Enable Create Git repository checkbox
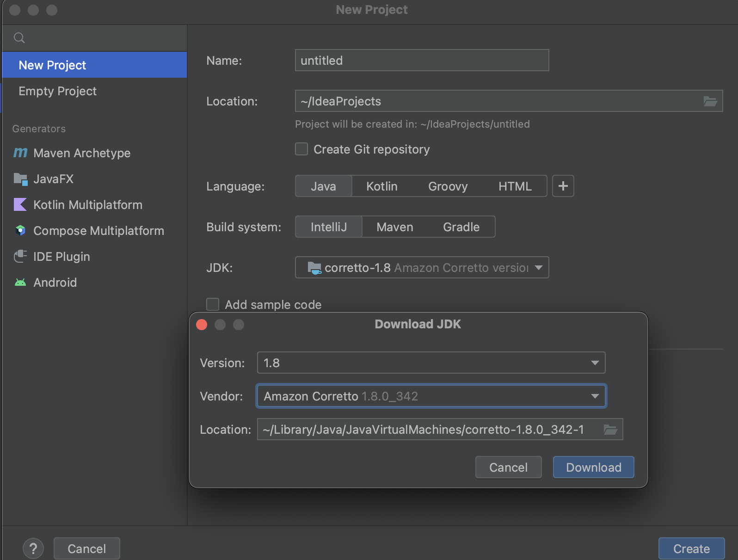 [x=301, y=149]
